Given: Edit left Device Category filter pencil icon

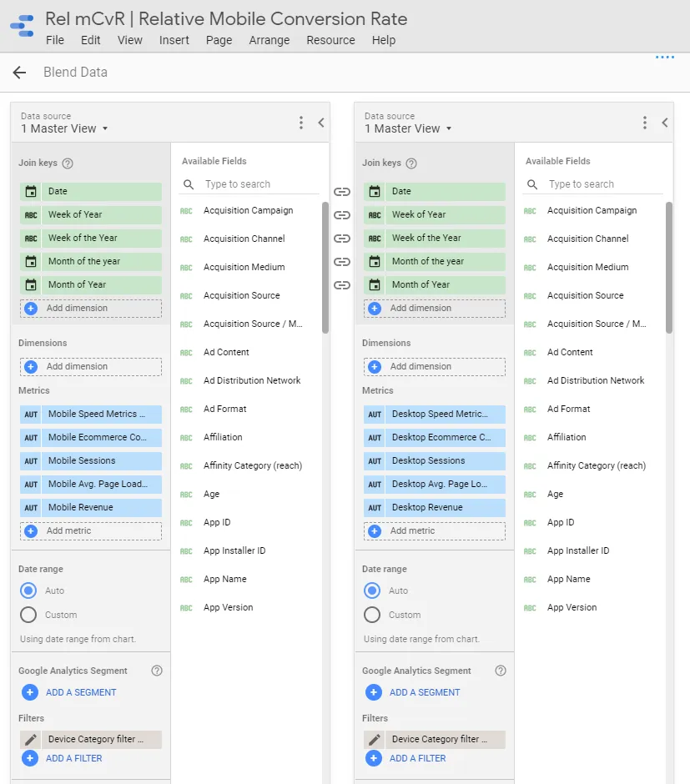Looking at the screenshot, I should coord(31,739).
